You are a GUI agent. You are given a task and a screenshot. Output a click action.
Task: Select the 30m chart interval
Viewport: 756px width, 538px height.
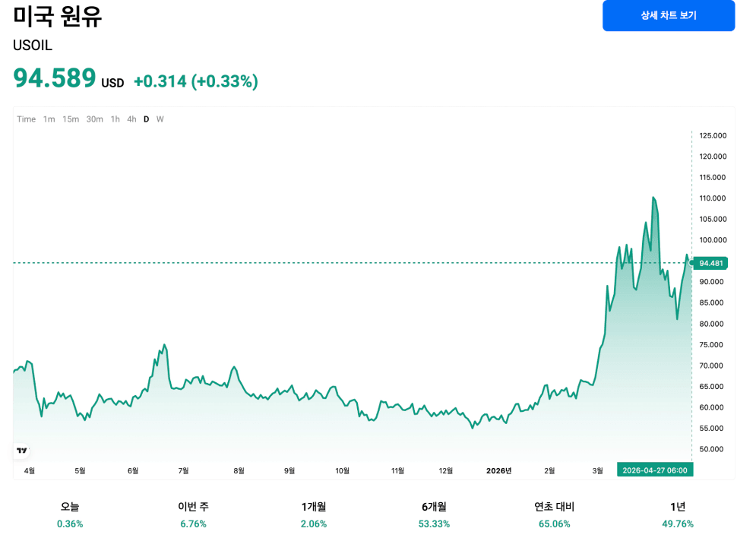click(x=94, y=119)
